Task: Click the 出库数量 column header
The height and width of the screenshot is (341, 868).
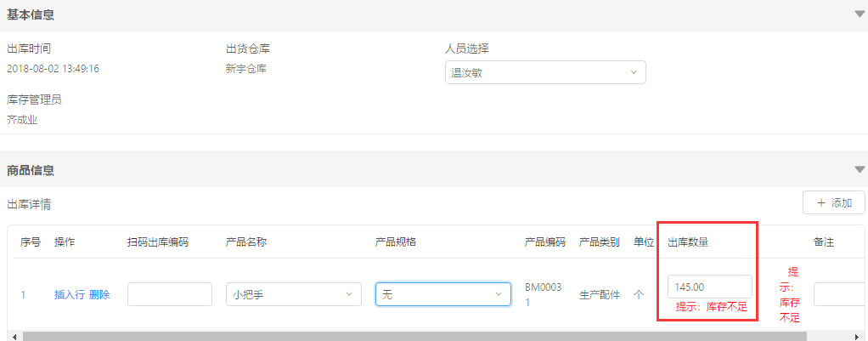Action: [688, 242]
